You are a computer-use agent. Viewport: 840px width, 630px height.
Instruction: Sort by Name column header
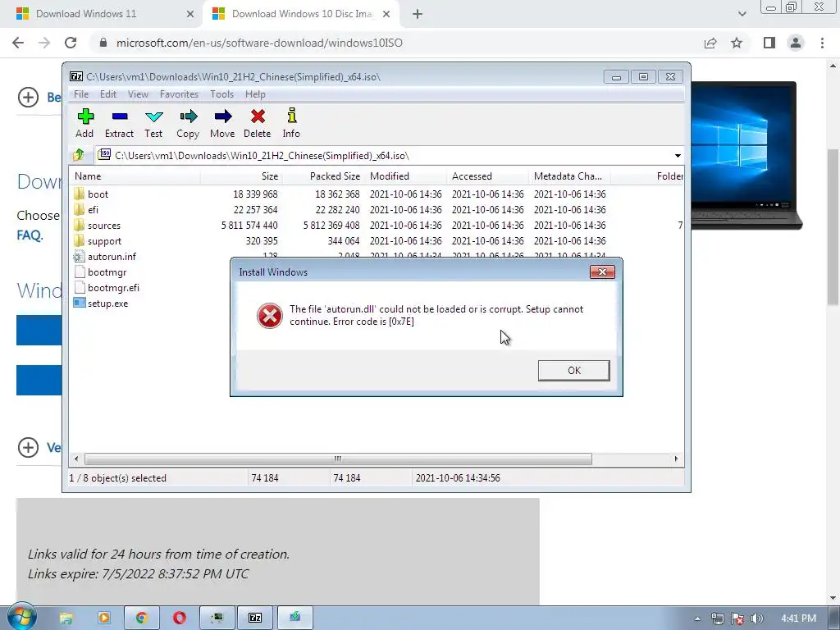pyautogui.click(x=135, y=176)
